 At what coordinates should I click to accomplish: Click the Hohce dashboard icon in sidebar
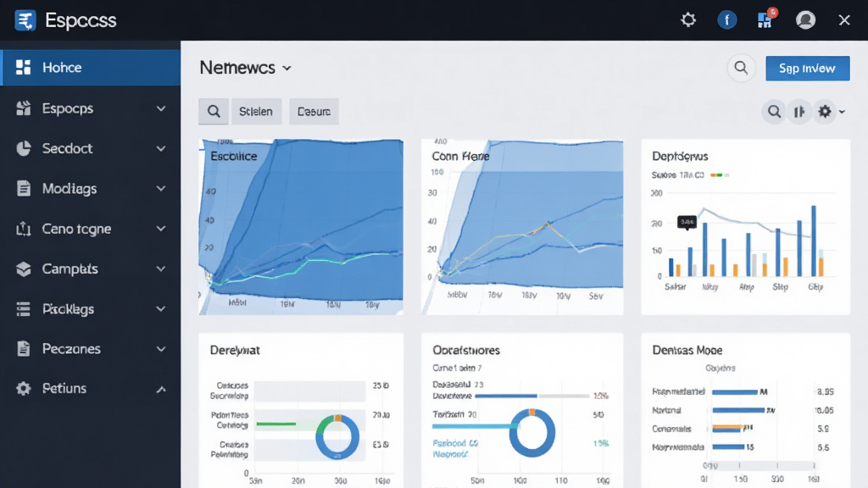pyautogui.click(x=23, y=68)
